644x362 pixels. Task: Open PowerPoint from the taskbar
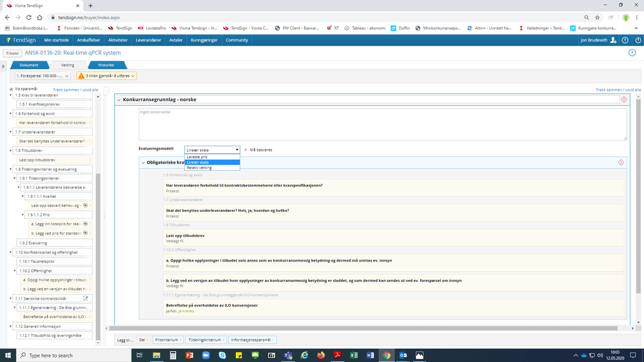click(x=190, y=356)
